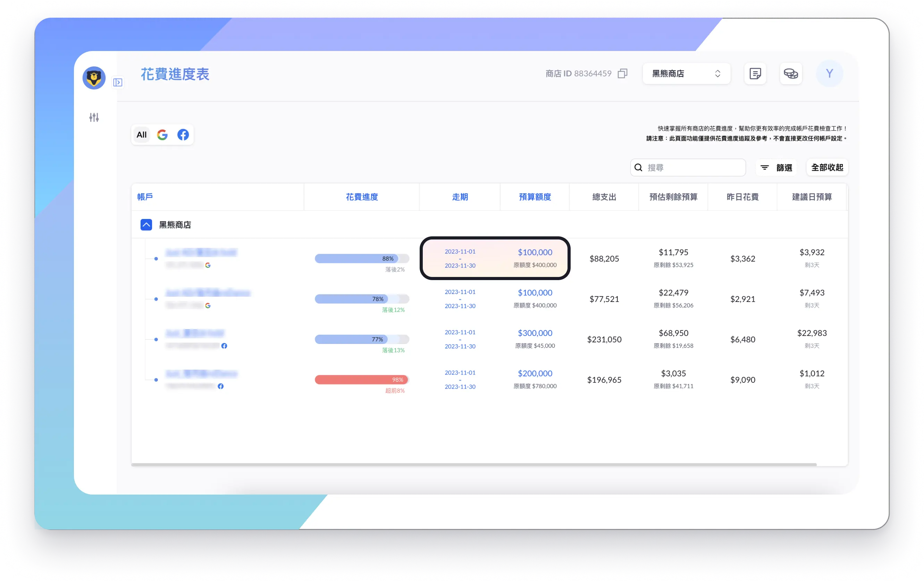Sort by 預算額度 column header
Image resolution: width=924 pixels, height=581 pixels.
(535, 197)
